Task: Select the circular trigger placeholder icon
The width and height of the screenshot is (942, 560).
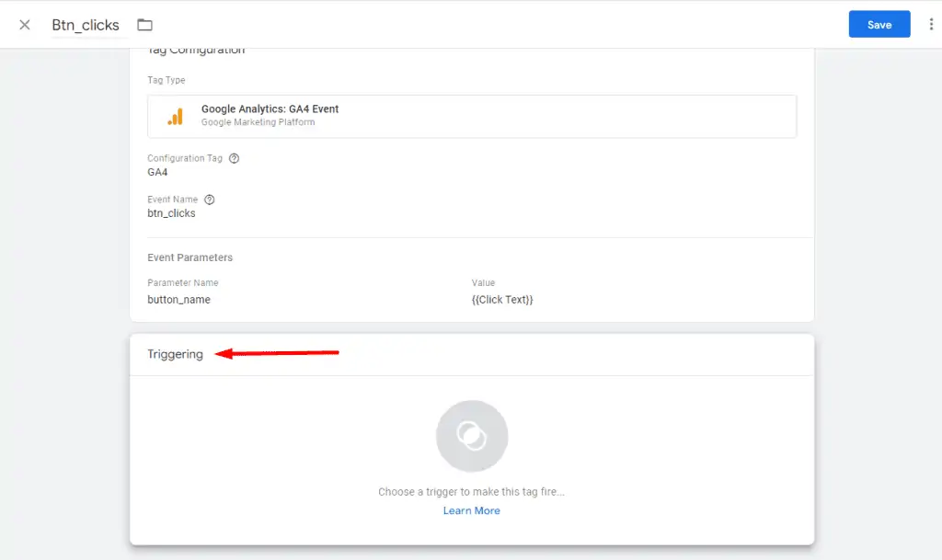Action: [x=472, y=435]
